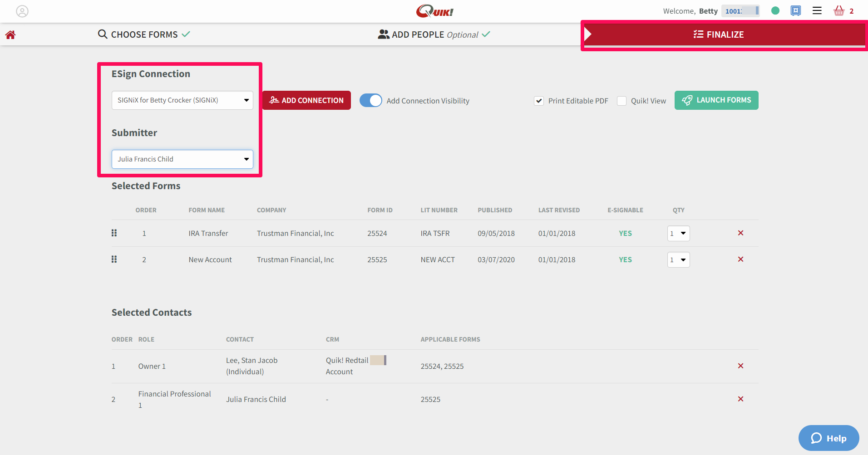The height and width of the screenshot is (455, 868).
Task: Click the home icon in the navigation bar
Action: pyautogui.click(x=10, y=34)
